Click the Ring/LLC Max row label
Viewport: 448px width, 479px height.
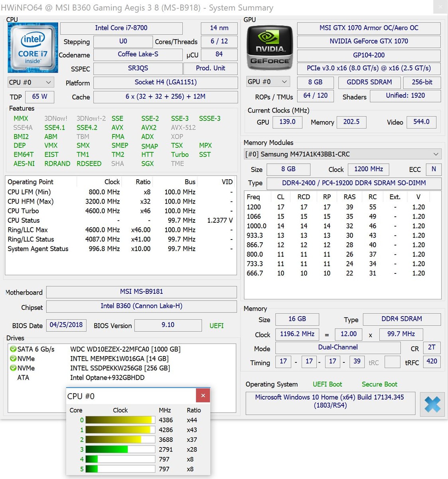point(28,230)
